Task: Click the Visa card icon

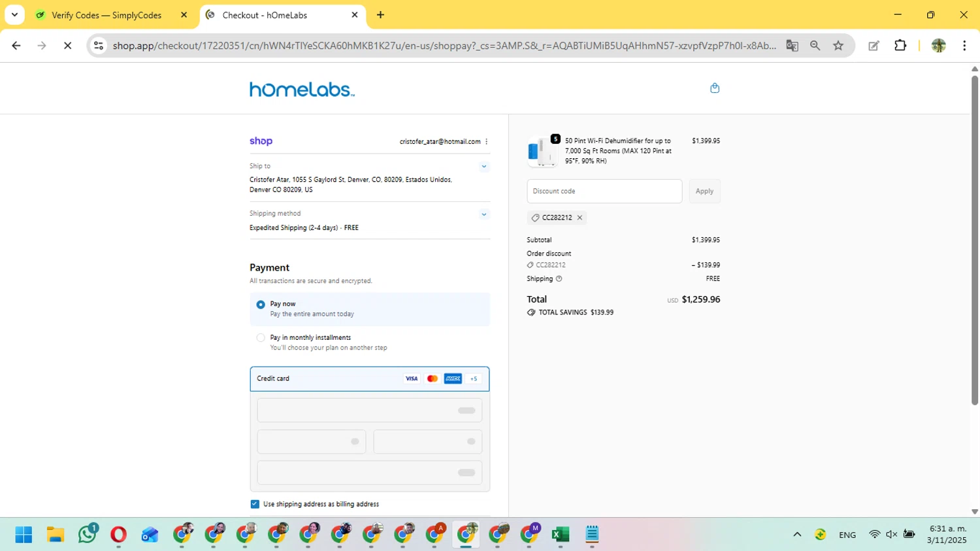Action: pyautogui.click(x=412, y=378)
